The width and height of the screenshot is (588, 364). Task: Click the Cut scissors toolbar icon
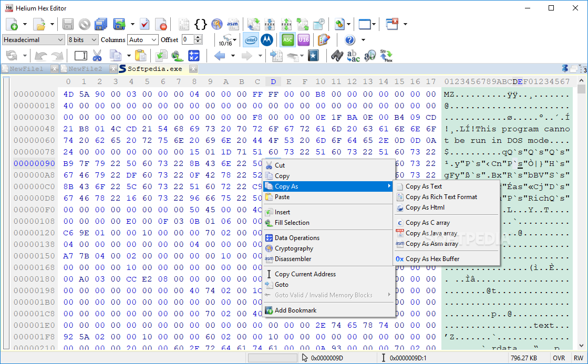click(97, 56)
